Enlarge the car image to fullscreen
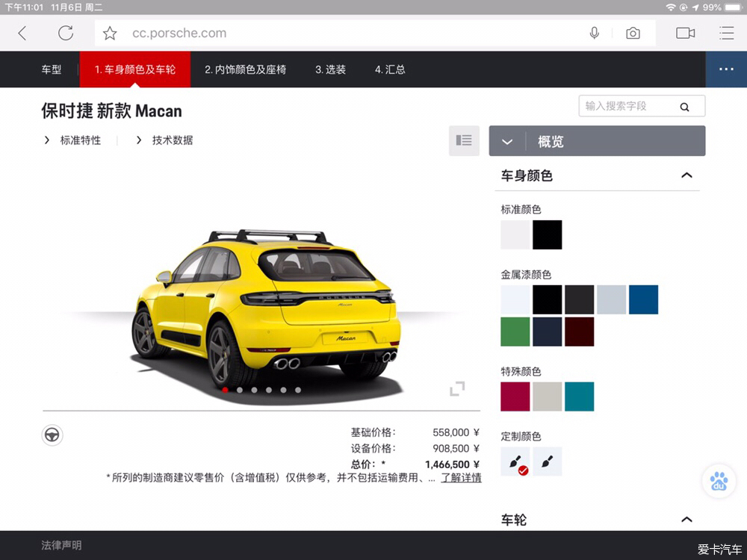The image size is (747, 560). pyautogui.click(x=457, y=388)
